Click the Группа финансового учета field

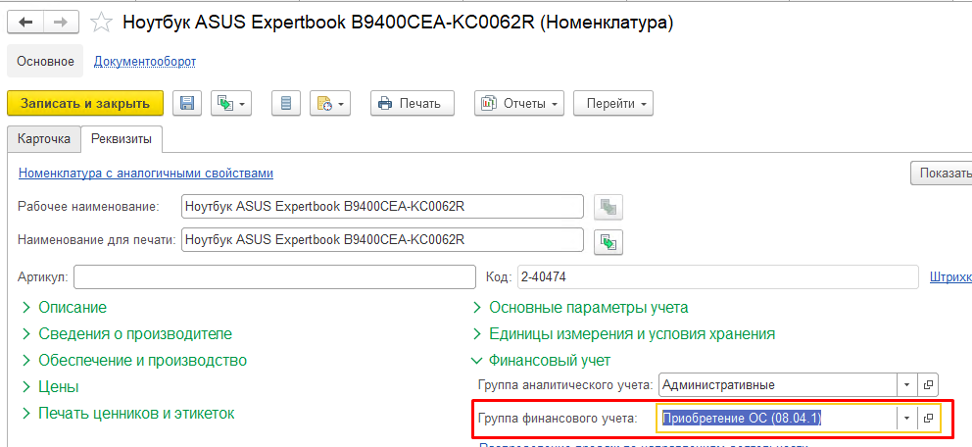[x=777, y=418]
